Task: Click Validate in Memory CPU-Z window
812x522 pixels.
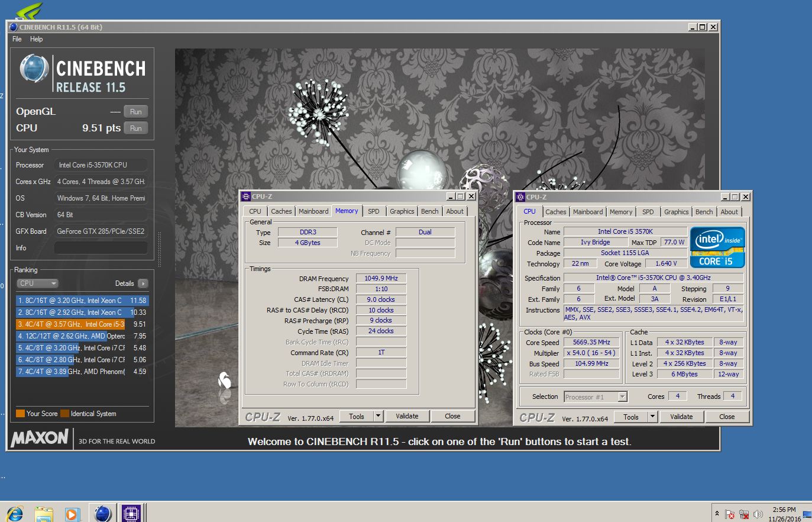Action: click(407, 416)
